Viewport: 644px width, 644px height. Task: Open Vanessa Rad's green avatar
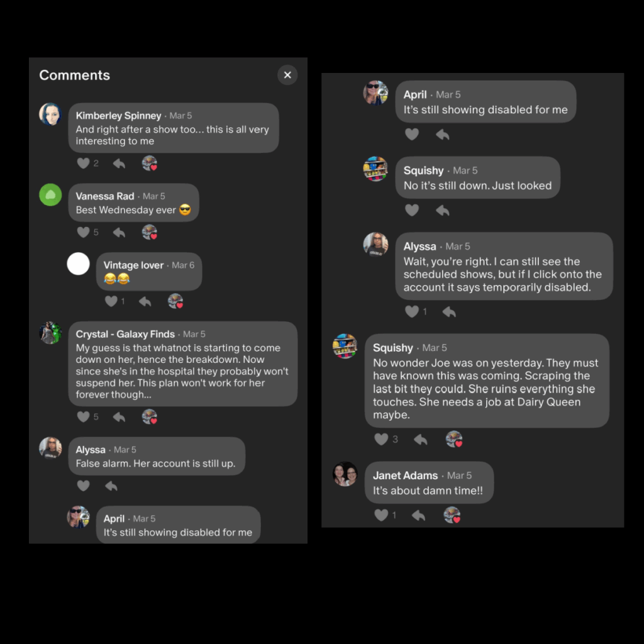(x=50, y=195)
